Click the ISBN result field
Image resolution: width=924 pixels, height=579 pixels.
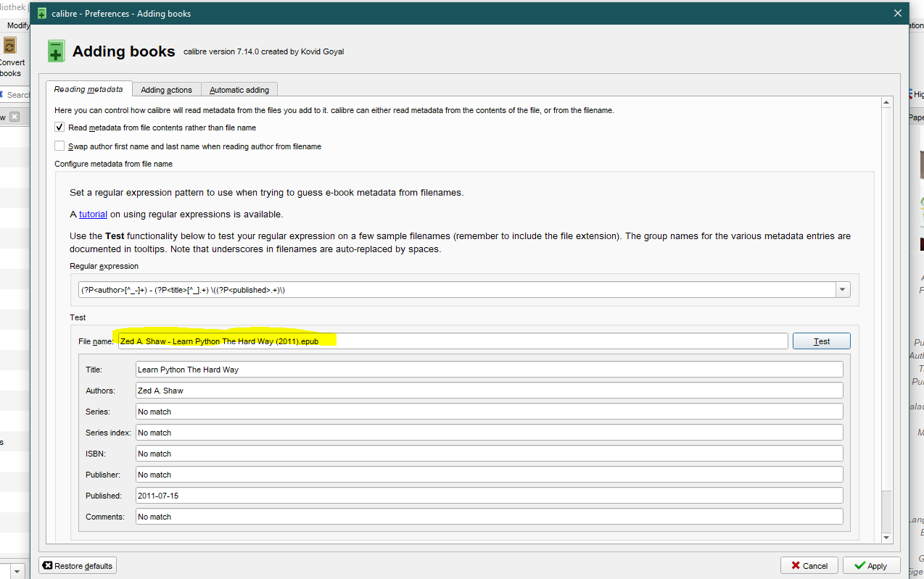(489, 454)
